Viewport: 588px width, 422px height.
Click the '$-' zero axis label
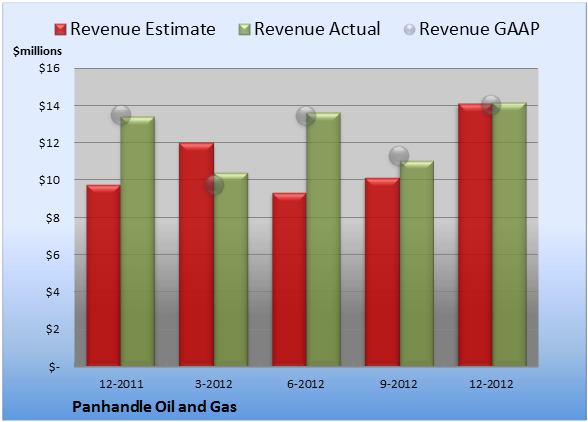54,366
